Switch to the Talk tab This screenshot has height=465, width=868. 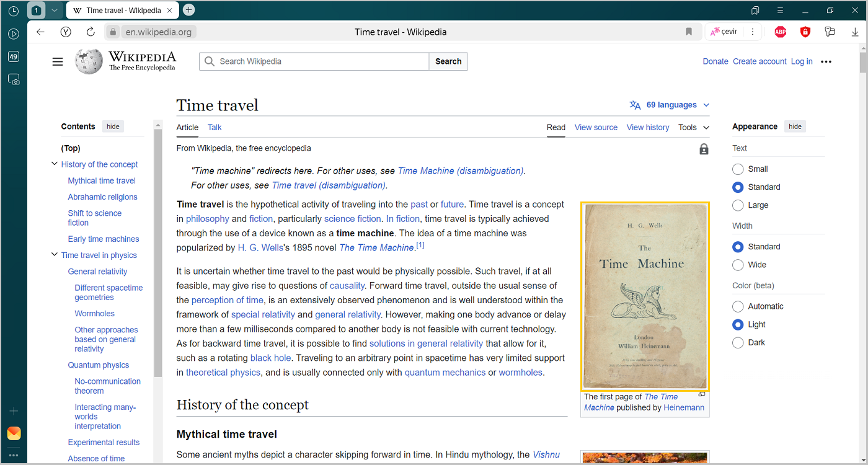point(215,127)
